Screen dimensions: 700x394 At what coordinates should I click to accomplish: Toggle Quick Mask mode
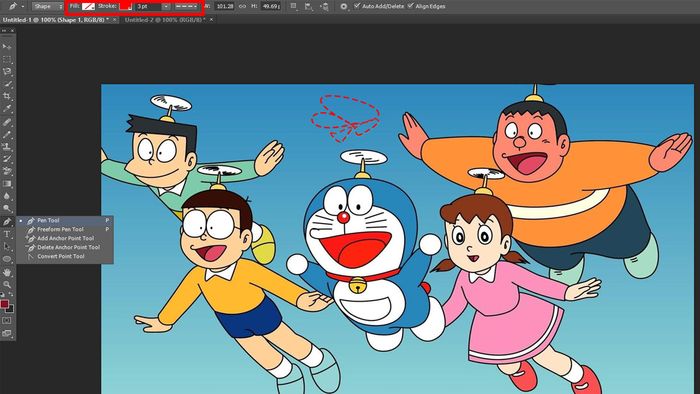point(7,320)
